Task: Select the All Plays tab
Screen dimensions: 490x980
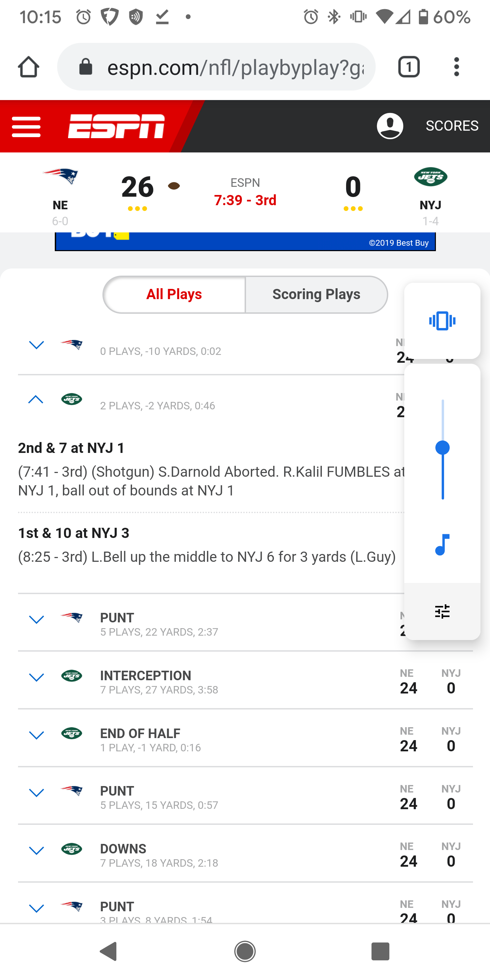Action: [174, 294]
